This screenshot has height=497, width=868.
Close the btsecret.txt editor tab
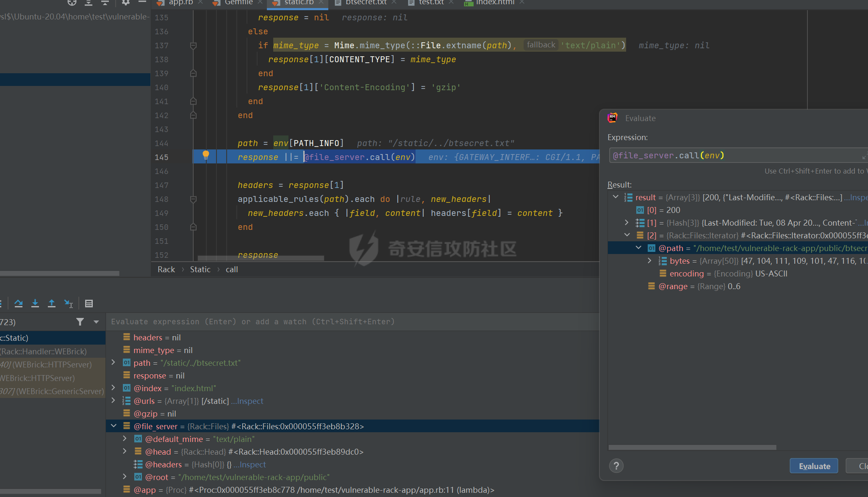[x=394, y=3]
